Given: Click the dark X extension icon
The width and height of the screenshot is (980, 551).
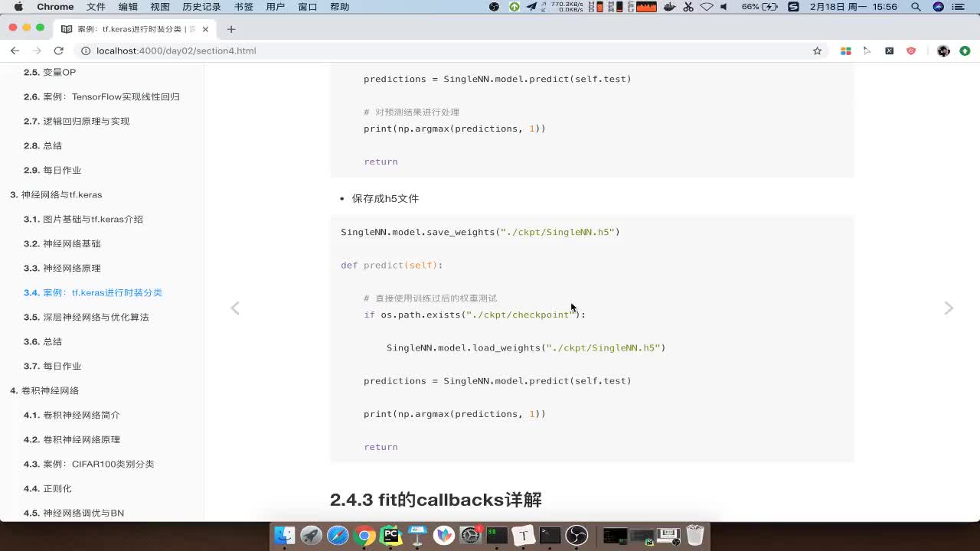Looking at the screenshot, I should [889, 51].
